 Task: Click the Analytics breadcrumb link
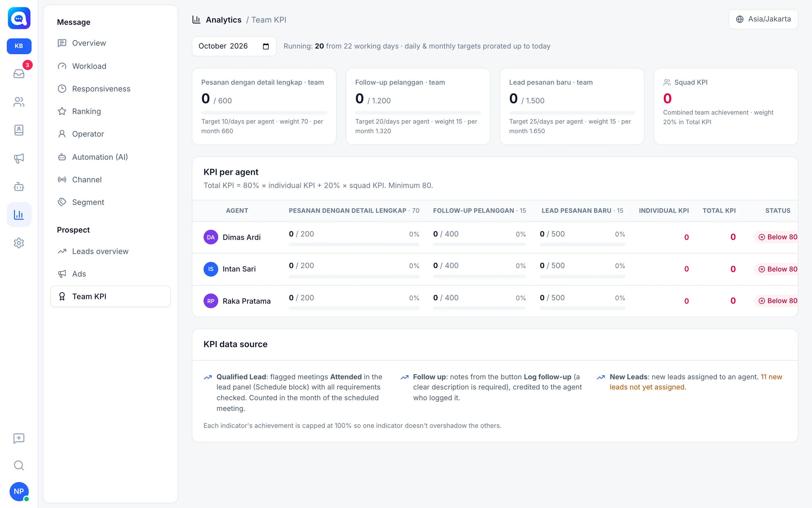[224, 20]
